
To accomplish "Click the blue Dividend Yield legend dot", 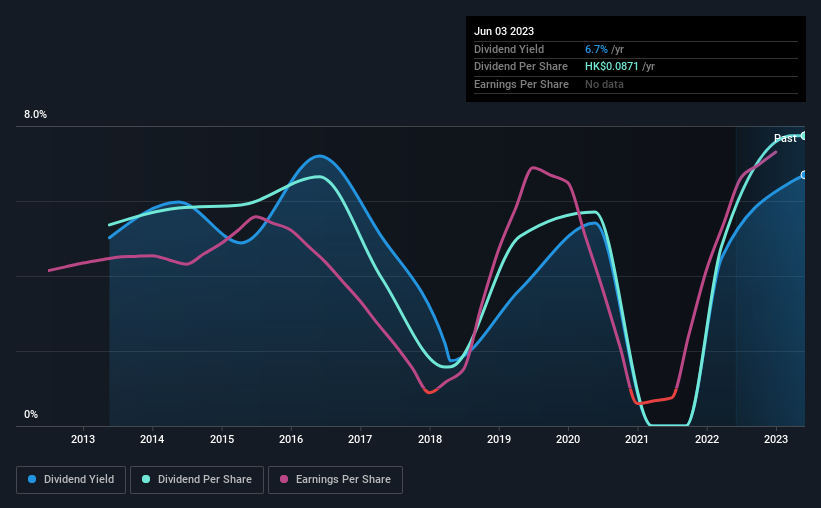I will click(32, 479).
